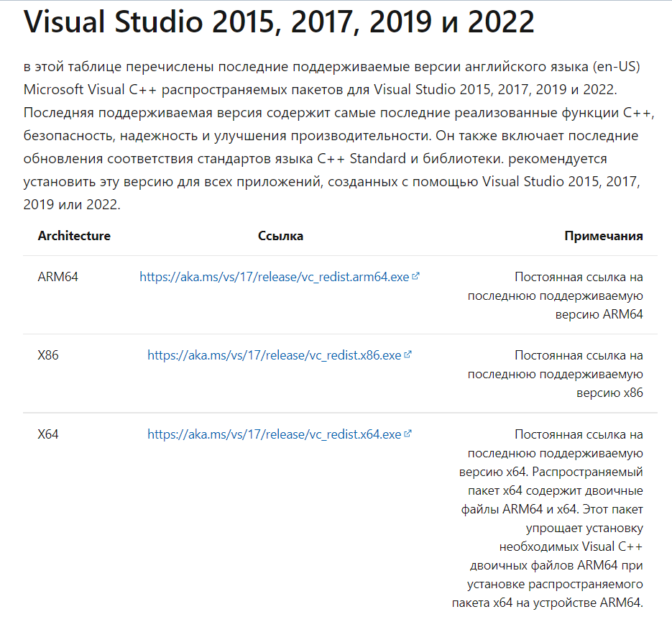
Task: Click the page heading "Visual Studio 2015, 2017, 2019 и 2022"
Action: pyautogui.click(x=279, y=23)
